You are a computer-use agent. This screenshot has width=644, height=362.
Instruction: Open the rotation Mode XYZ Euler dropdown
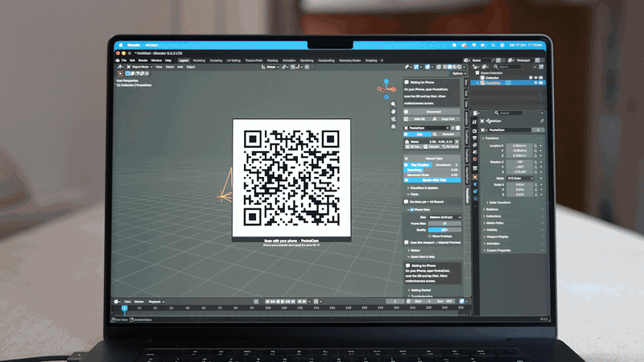pyautogui.click(x=519, y=179)
